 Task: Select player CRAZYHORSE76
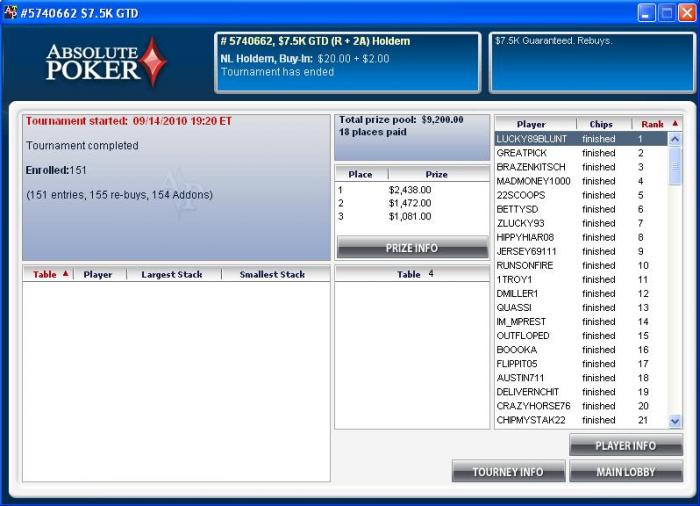581,406
